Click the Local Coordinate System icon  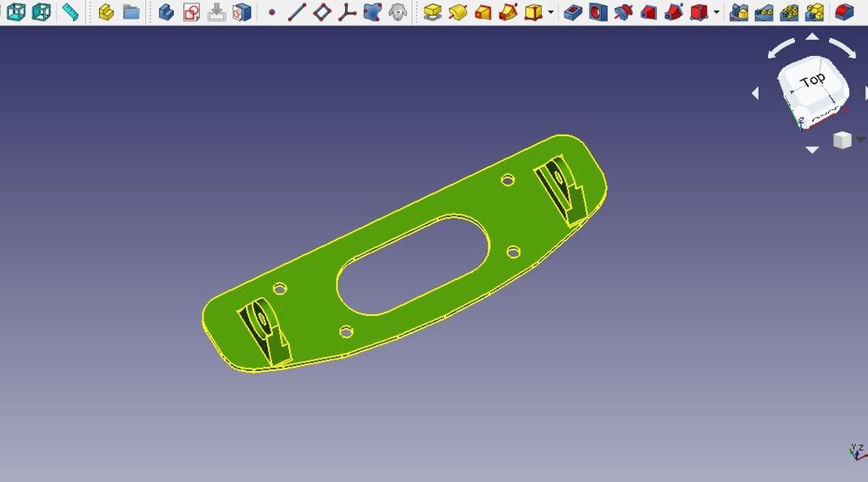[x=348, y=12]
